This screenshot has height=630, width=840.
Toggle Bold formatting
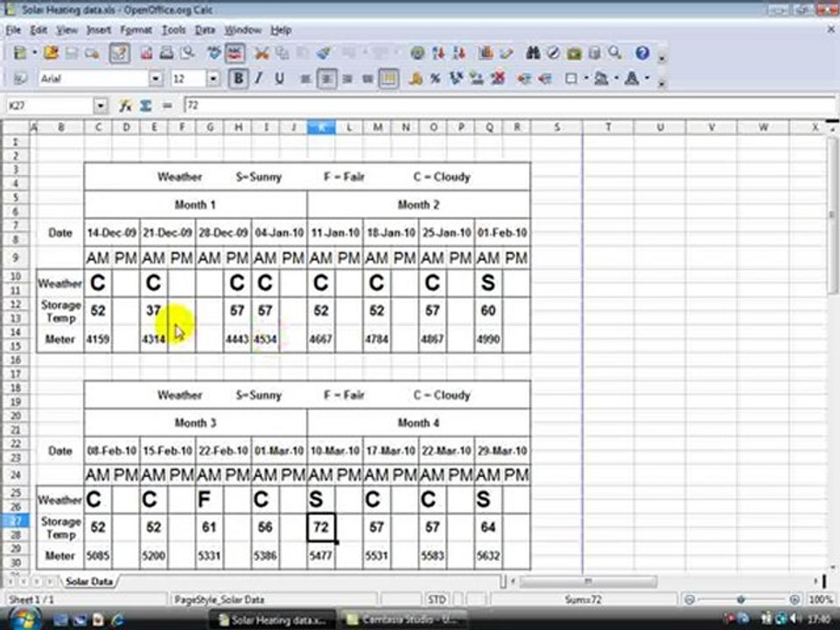(238, 79)
